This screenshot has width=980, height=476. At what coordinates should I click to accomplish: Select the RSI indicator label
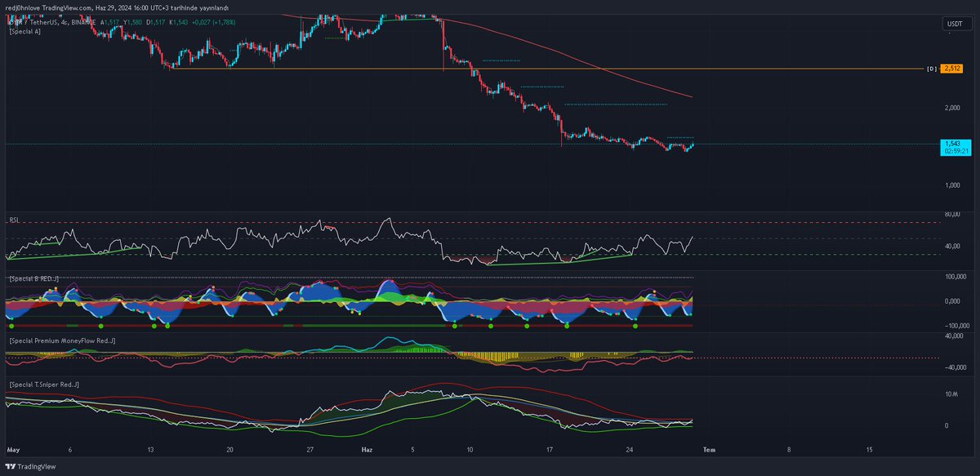pos(14,219)
